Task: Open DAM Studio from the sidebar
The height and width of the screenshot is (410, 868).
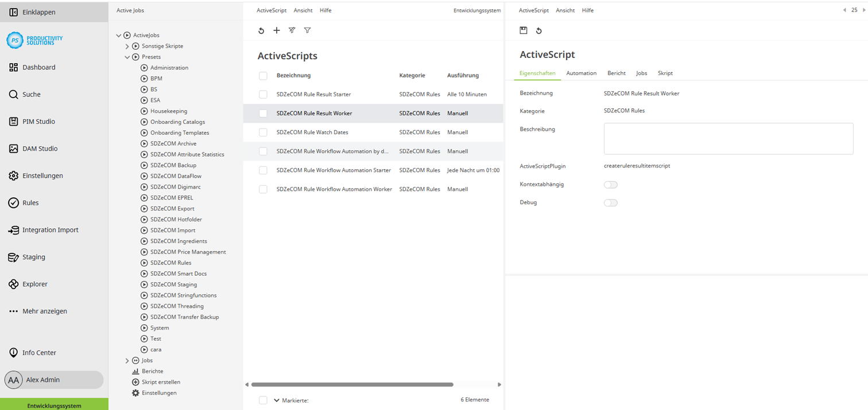Action: tap(40, 149)
